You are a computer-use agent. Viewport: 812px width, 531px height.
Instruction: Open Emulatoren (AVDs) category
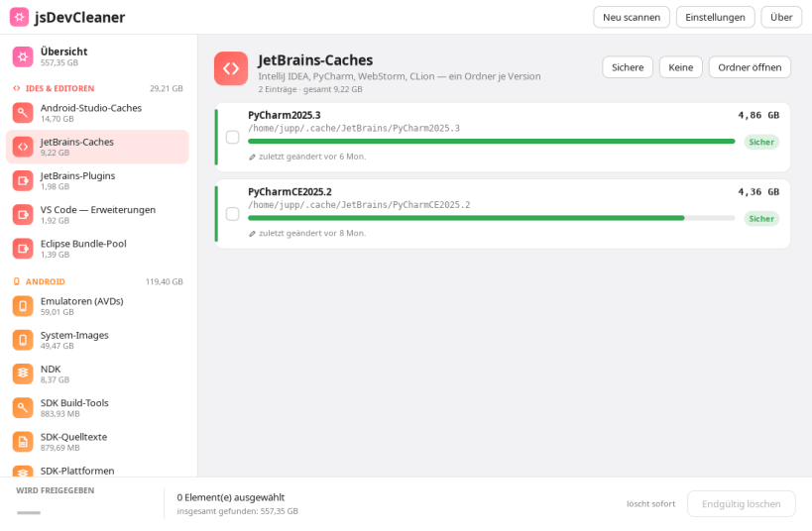click(97, 306)
